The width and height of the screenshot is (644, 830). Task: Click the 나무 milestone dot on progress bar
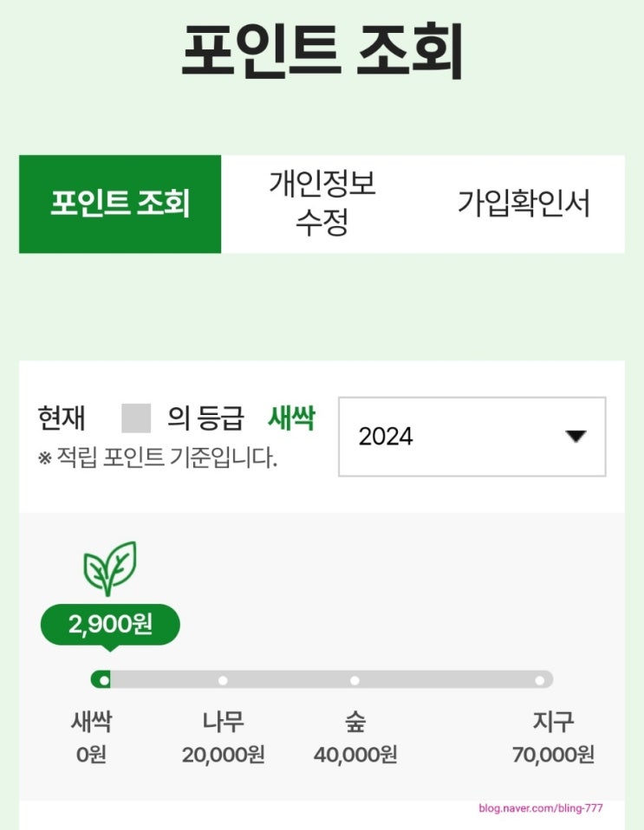223,680
